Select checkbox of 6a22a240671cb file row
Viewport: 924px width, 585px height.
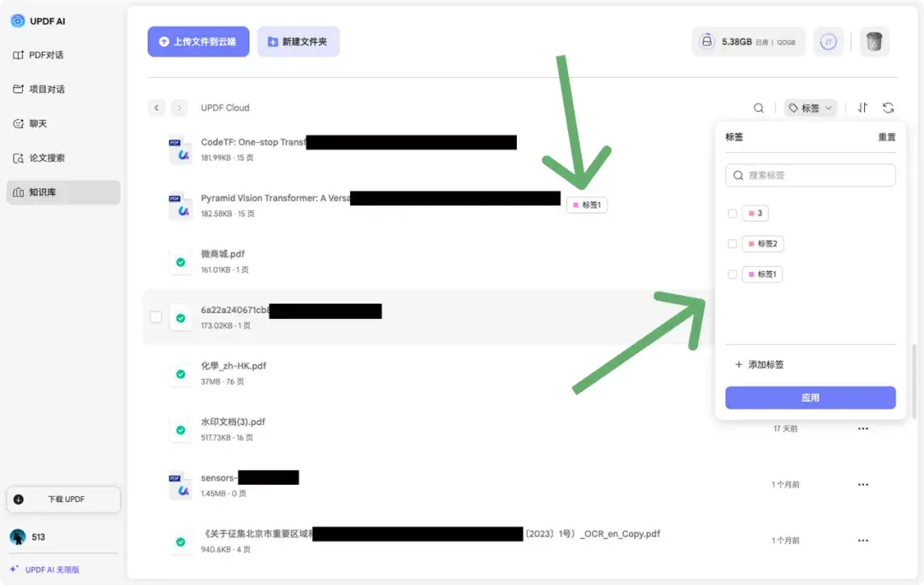pos(156,317)
